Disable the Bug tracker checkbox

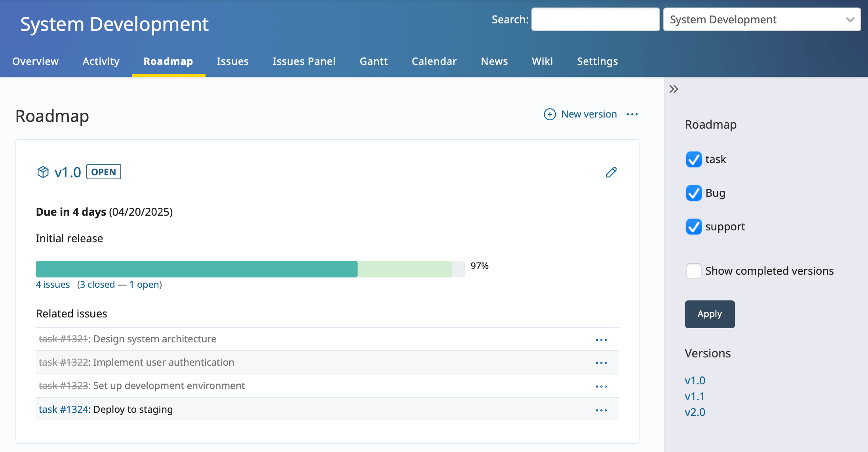693,194
